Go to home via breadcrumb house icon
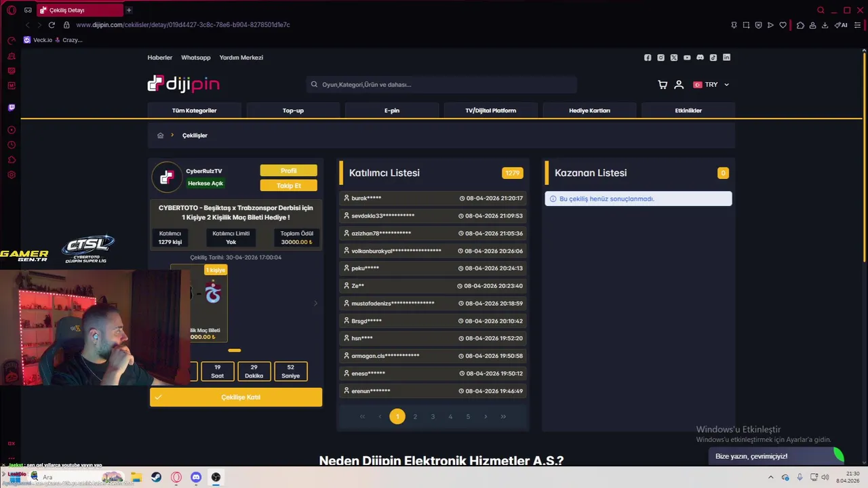 point(161,136)
